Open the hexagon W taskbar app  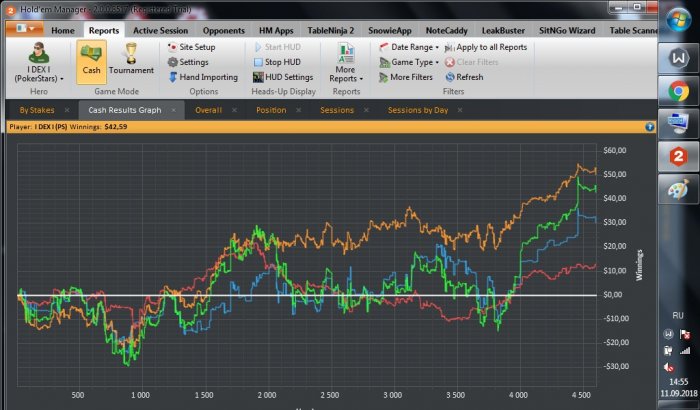pyautogui.click(x=678, y=59)
